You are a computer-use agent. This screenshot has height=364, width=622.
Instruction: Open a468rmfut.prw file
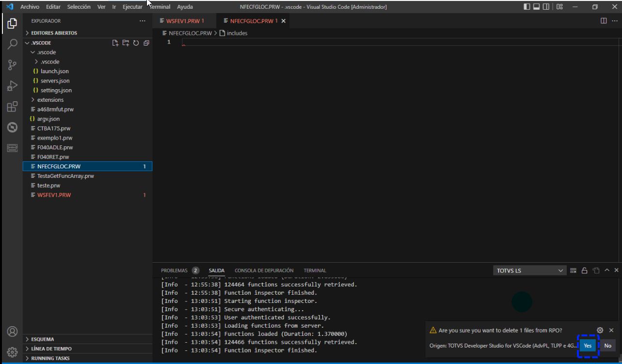click(88, 110)
